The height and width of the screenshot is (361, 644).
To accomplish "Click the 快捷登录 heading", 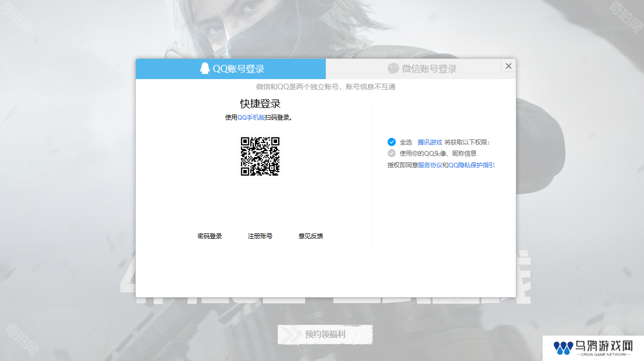I will coord(260,104).
